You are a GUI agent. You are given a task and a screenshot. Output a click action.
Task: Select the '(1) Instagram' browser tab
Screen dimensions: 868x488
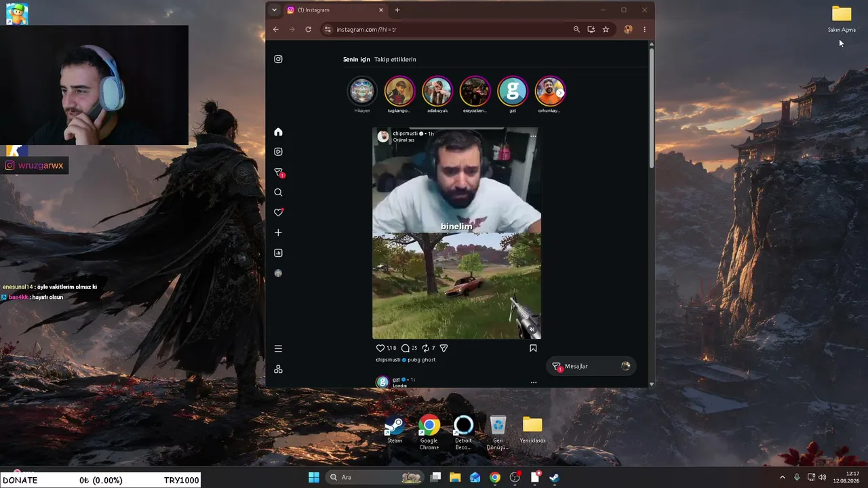click(x=336, y=10)
